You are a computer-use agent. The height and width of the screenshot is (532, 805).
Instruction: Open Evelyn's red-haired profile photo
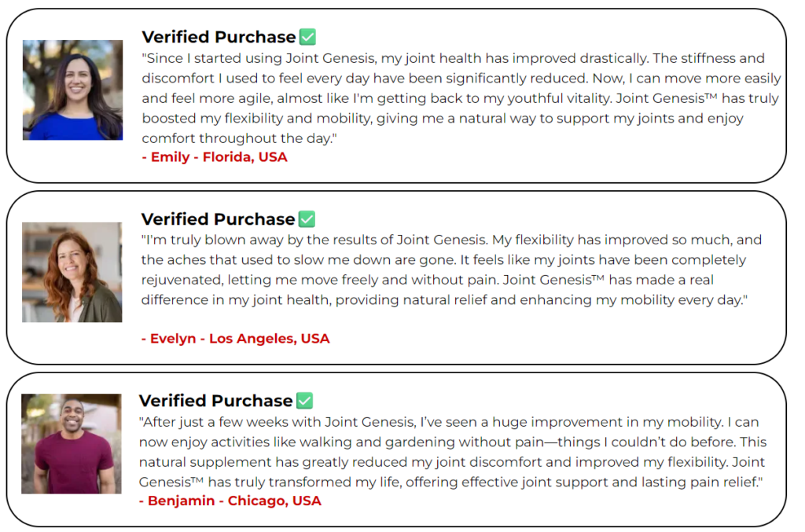pos(72,272)
